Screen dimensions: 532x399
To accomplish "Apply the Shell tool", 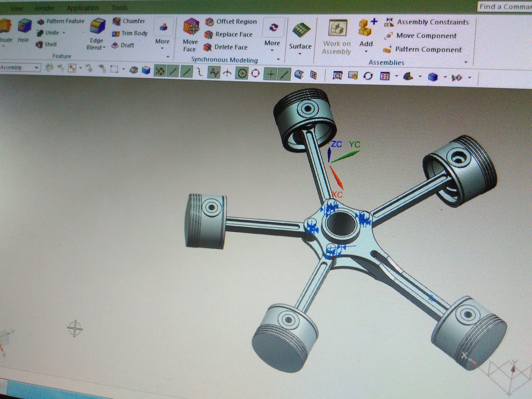I will click(x=46, y=44).
